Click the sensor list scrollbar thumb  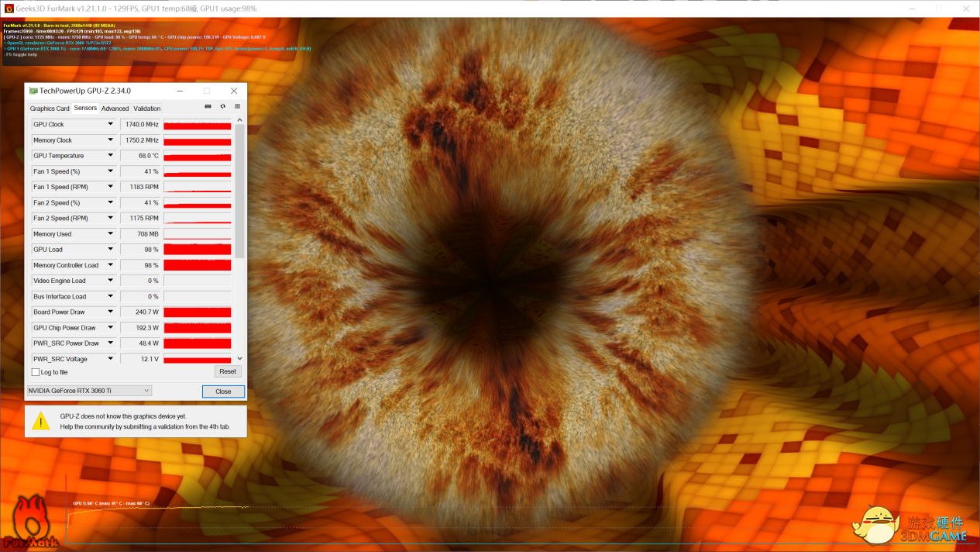coord(239,191)
